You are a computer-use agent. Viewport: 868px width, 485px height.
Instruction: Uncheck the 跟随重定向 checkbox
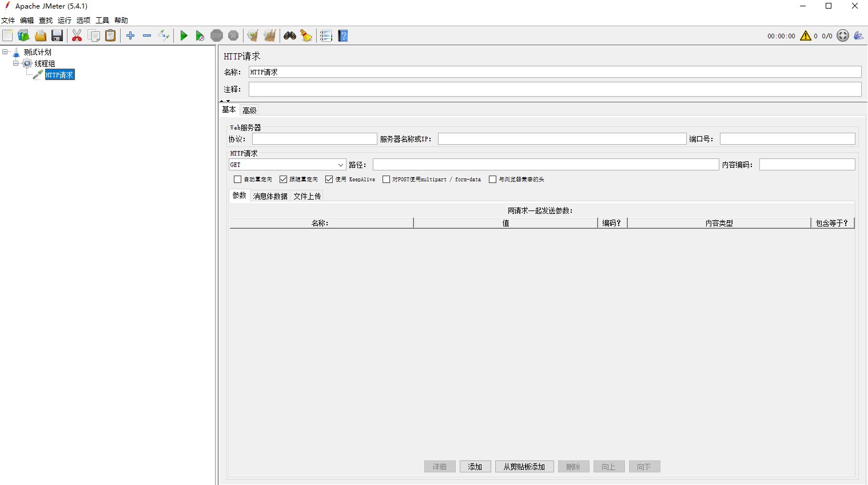point(283,180)
